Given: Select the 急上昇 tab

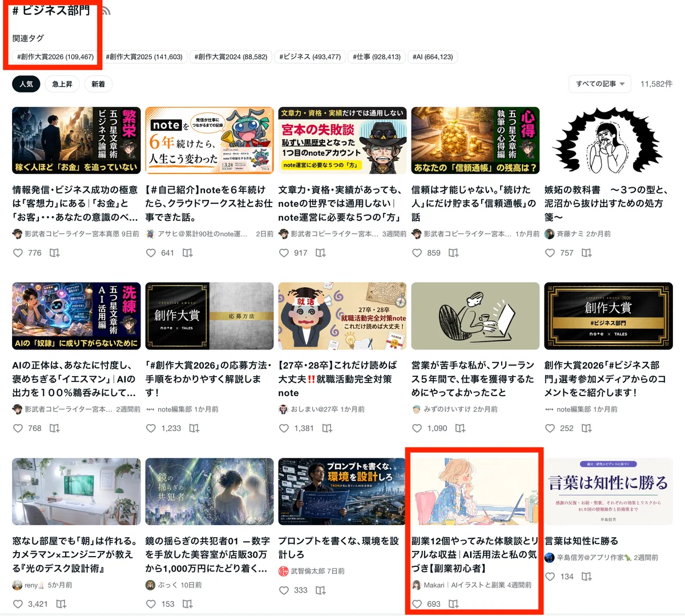Looking at the screenshot, I should [x=62, y=84].
